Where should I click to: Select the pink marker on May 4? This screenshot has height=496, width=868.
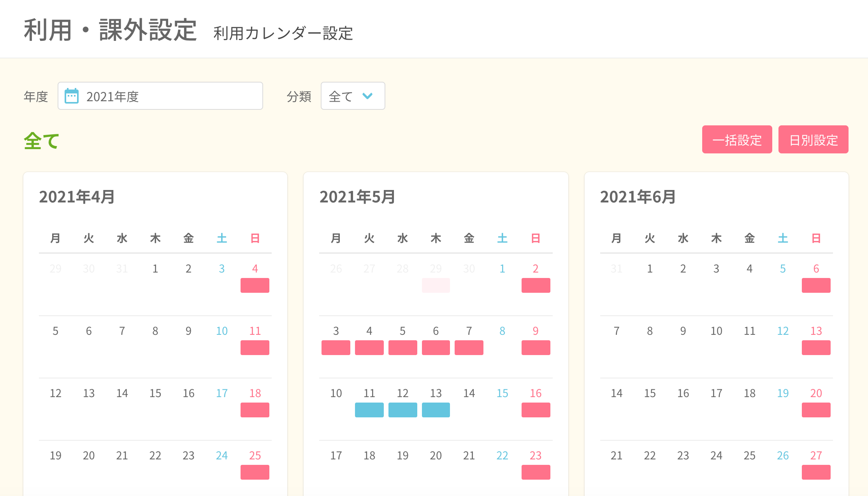tap(369, 348)
